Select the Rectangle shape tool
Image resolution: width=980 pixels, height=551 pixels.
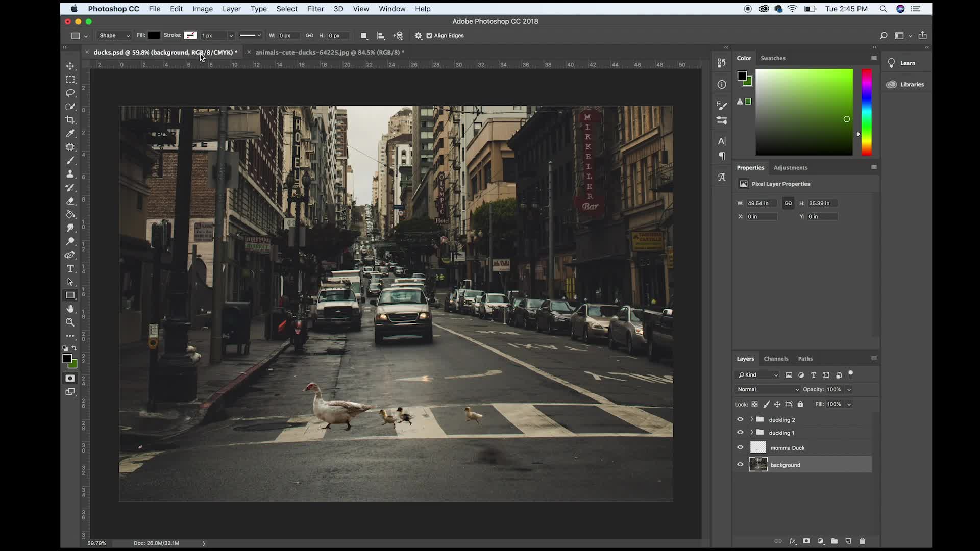point(70,295)
